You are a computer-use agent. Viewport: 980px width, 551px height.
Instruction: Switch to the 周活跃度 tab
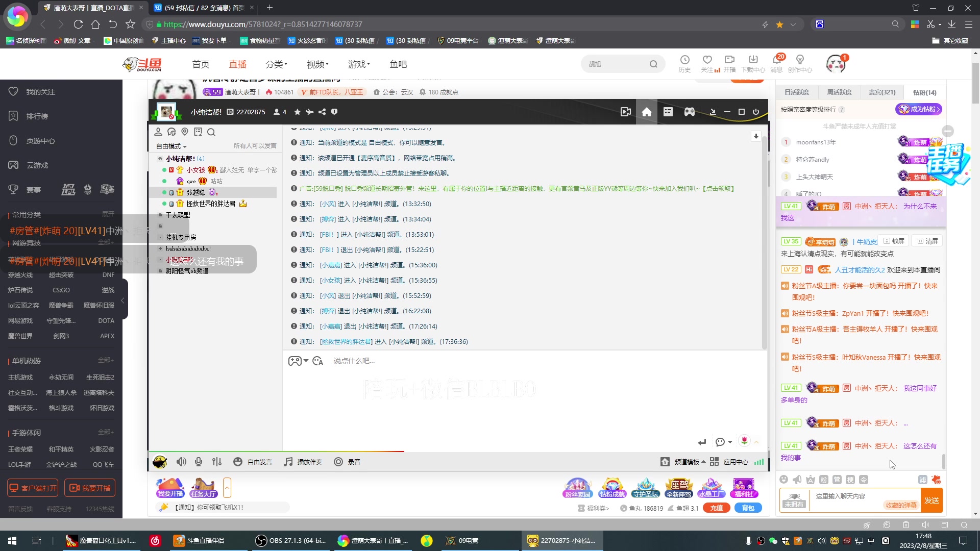[839, 92]
